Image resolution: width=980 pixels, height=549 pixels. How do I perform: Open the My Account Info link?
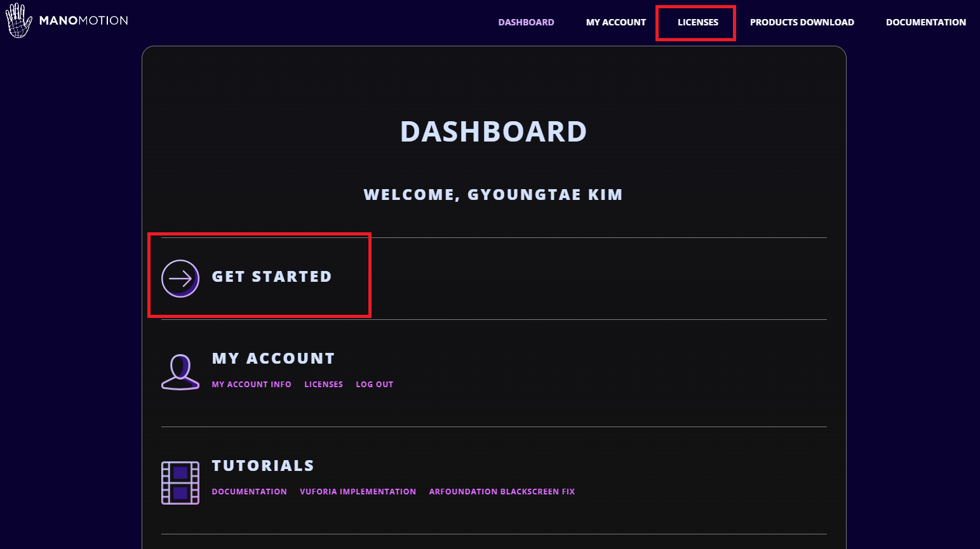[252, 385]
